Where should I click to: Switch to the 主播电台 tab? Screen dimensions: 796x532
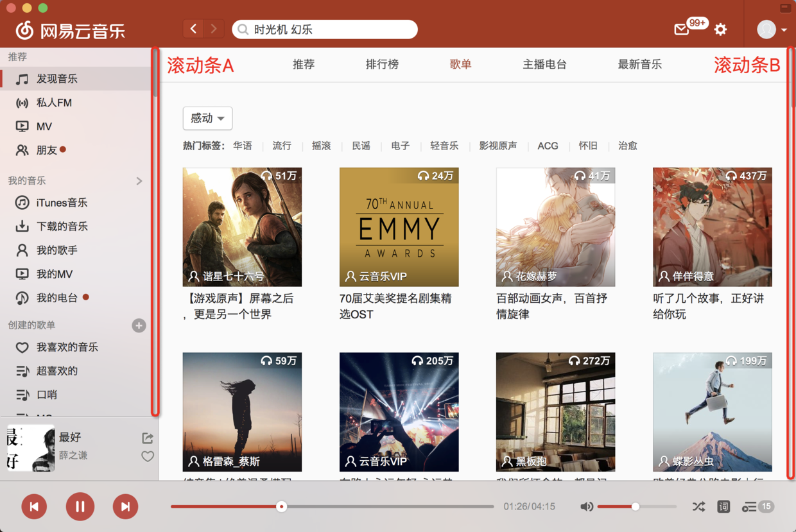click(x=544, y=65)
